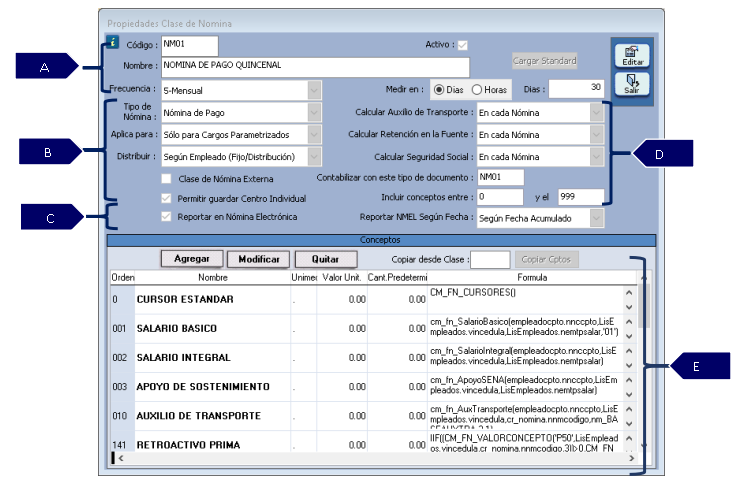Click the Nombre column header in Conceptos
This screenshot has height=485, width=749.
coord(213,278)
